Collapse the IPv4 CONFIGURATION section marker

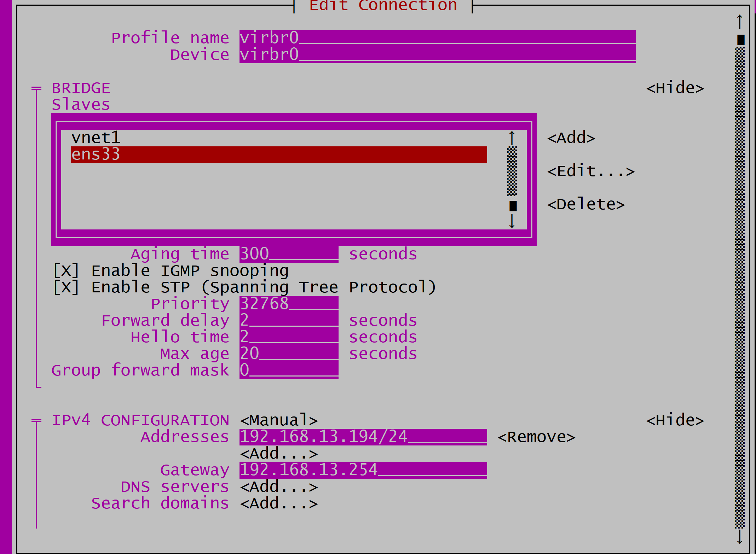click(36, 421)
